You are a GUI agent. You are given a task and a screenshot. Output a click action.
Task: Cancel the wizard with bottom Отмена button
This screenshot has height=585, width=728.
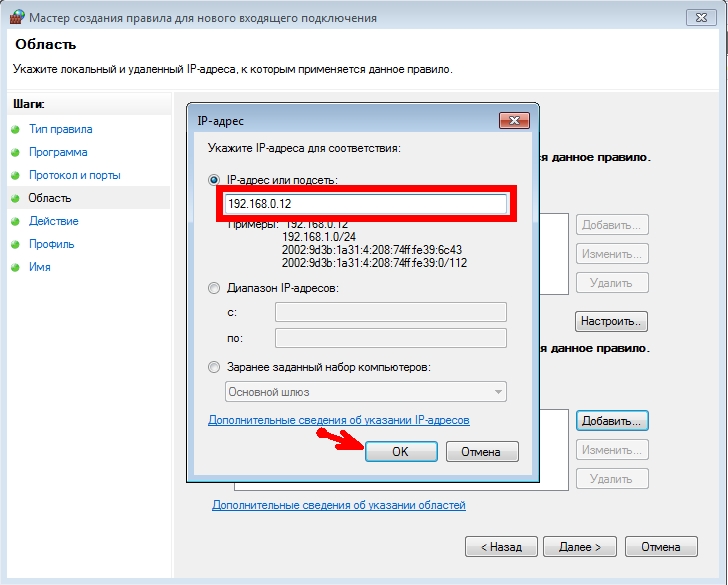[x=661, y=547]
